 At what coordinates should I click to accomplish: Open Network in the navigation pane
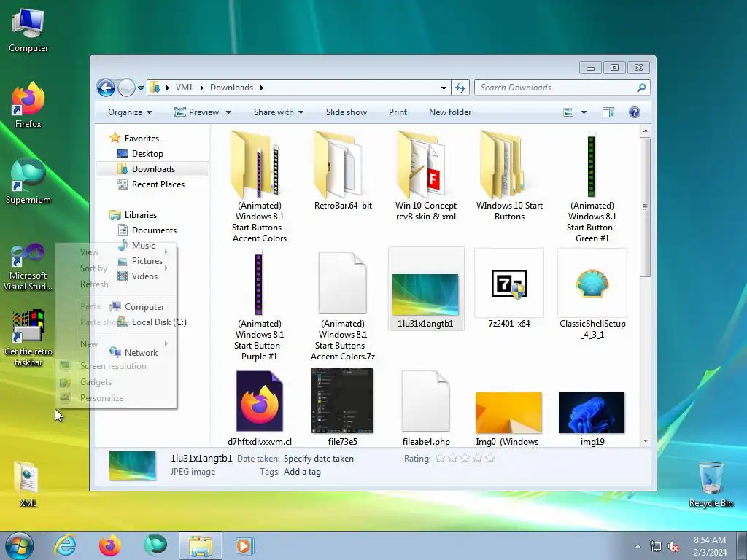tap(134, 352)
